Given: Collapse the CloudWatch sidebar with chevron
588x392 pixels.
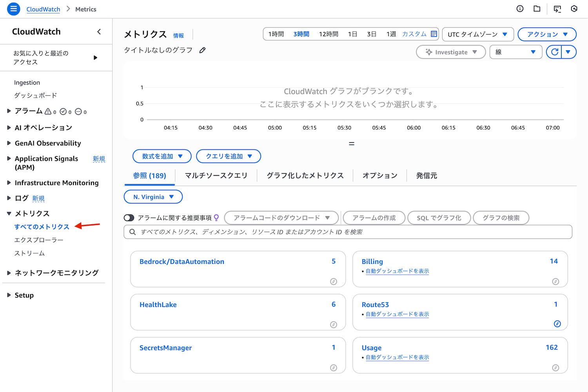Looking at the screenshot, I should (x=99, y=32).
